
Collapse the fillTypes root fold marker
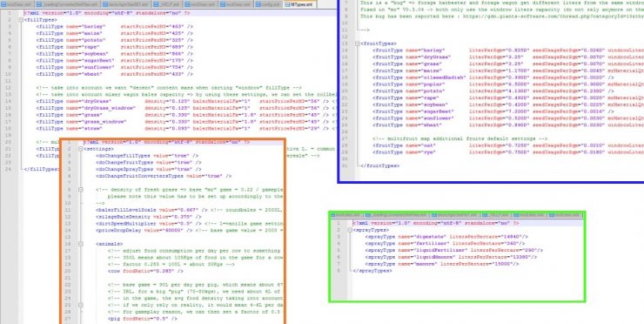tap(22, 20)
